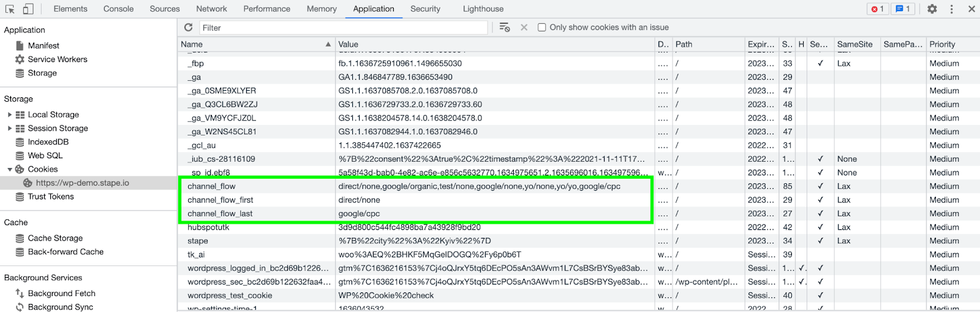Image resolution: width=980 pixels, height=312 pixels.
Task: Open Service Workers in sidebar
Action: pos(57,59)
